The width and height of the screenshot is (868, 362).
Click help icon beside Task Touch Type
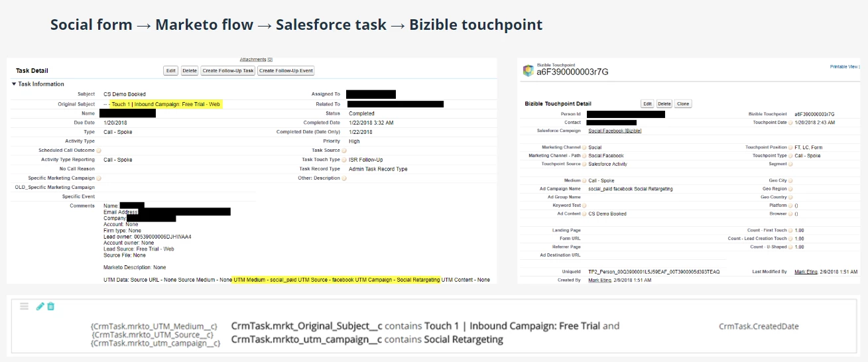click(x=344, y=160)
